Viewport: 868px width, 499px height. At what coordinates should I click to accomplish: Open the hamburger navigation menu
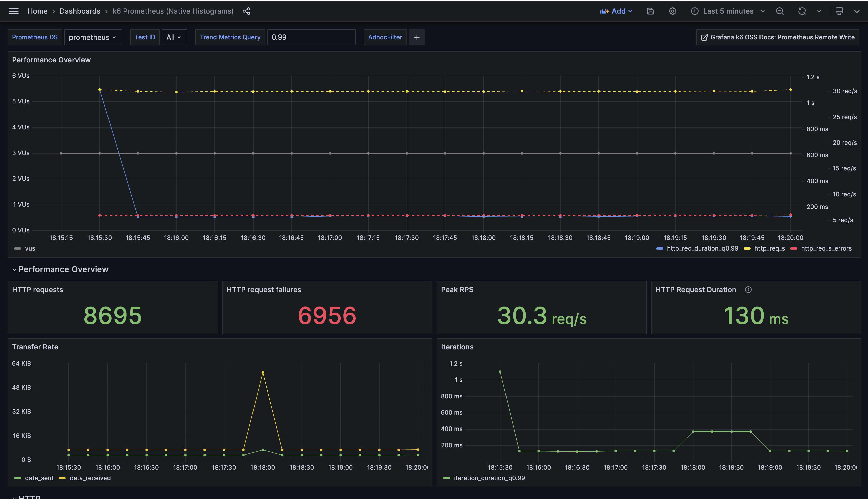click(13, 11)
